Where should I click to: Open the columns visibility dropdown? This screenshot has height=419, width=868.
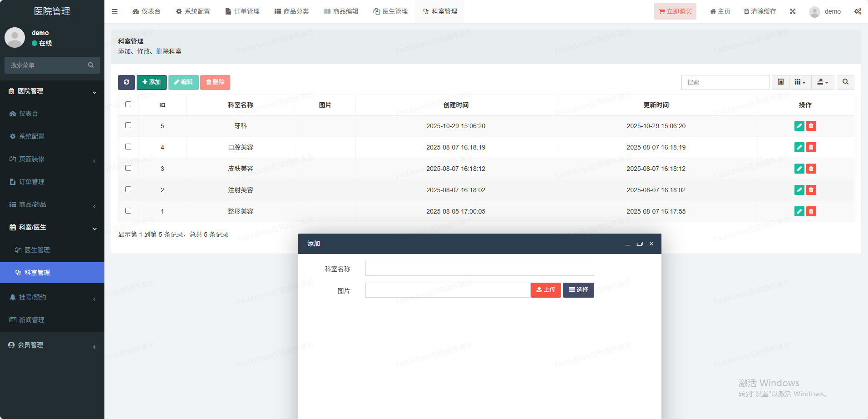coord(800,82)
